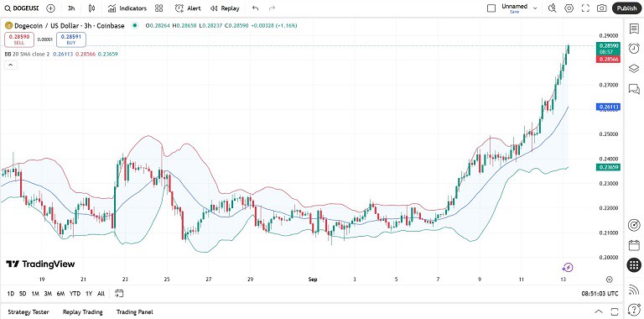The width and height of the screenshot is (644, 319).
Task: Open the Replay Trading tab
Action: [82, 312]
